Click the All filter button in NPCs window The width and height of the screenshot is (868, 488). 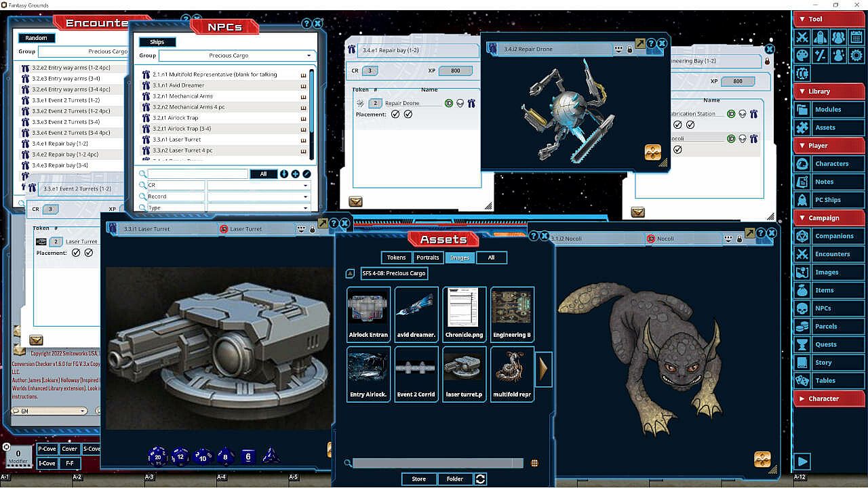coord(263,174)
